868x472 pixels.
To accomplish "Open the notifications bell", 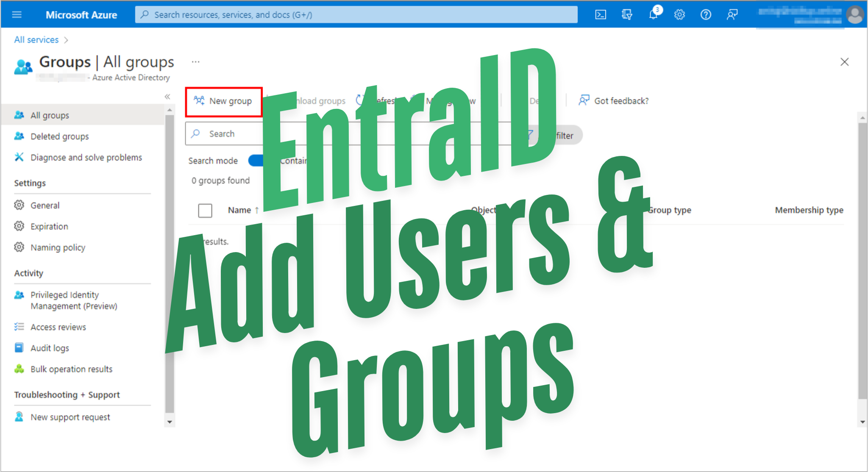I will (654, 14).
